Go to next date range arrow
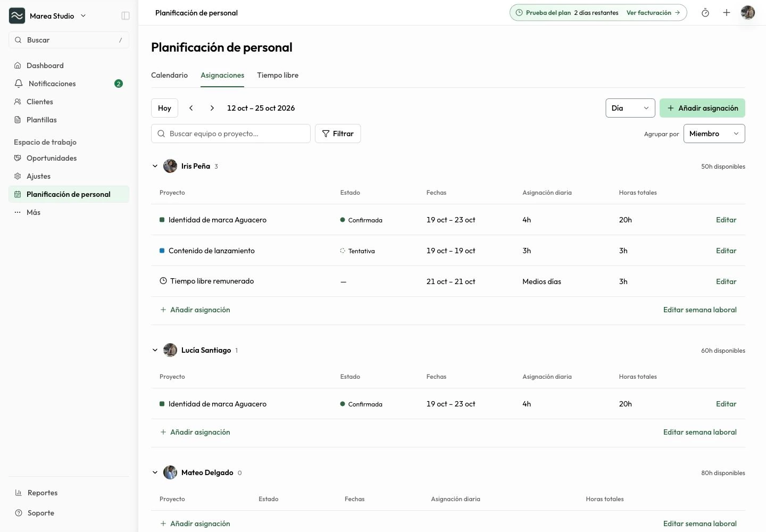This screenshot has height=532, width=766. point(212,108)
